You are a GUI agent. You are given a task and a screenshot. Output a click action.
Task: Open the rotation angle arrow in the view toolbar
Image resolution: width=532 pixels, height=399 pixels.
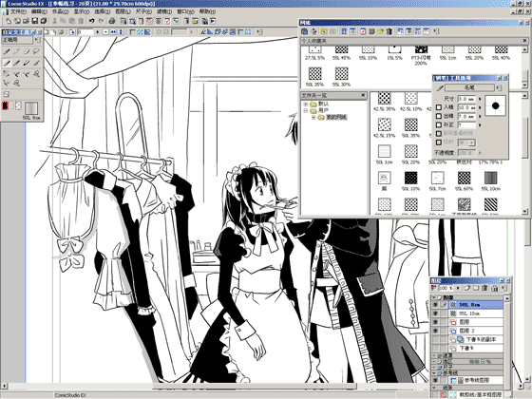[x=98, y=32]
